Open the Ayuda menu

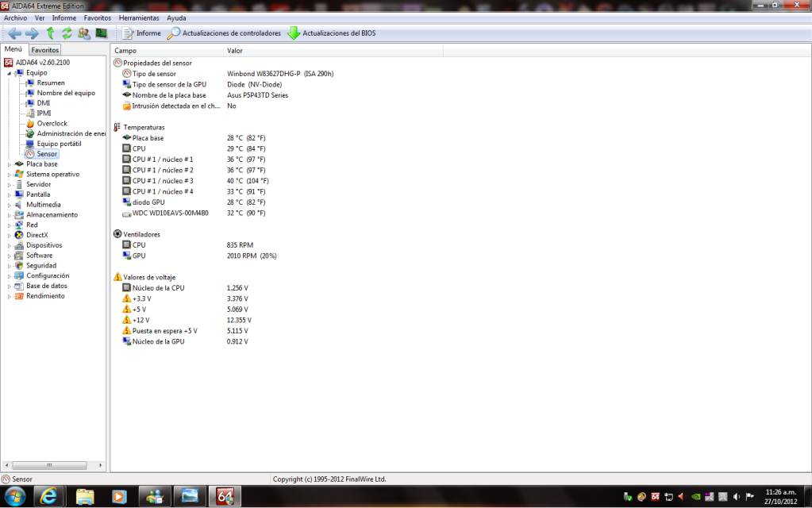coord(176,18)
